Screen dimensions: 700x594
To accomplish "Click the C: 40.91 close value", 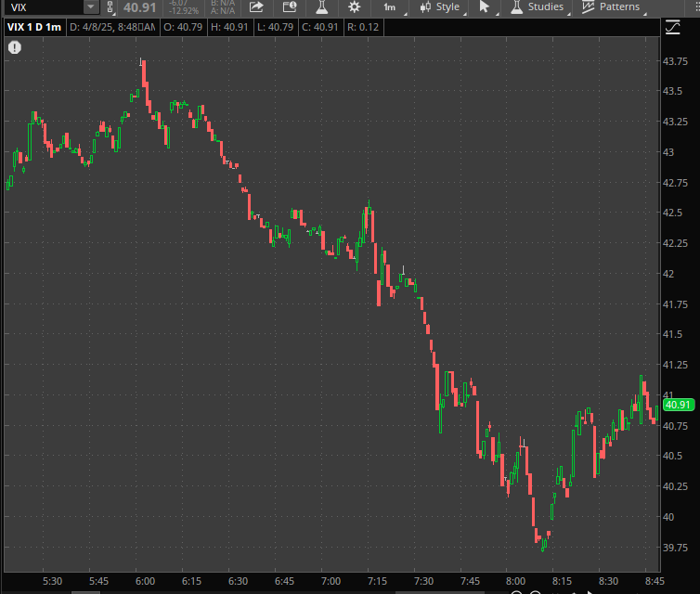I will [x=320, y=27].
